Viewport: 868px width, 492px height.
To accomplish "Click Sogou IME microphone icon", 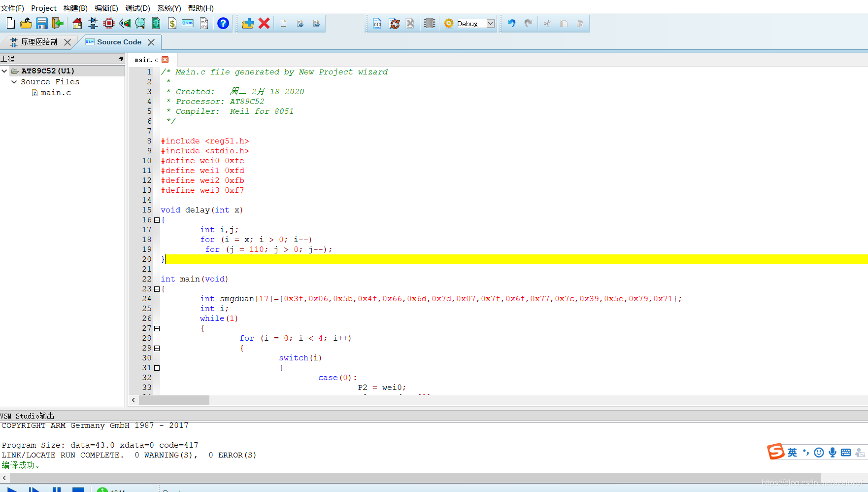I will (833, 453).
